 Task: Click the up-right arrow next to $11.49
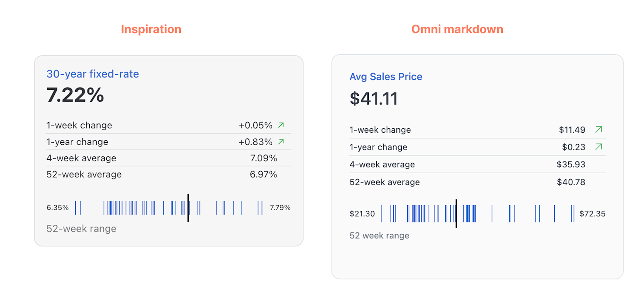tap(599, 129)
